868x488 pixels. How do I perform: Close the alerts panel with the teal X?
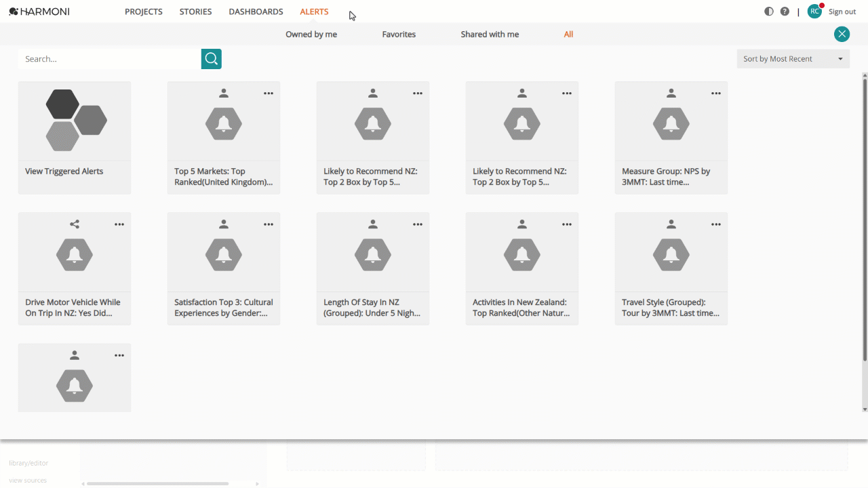(x=842, y=34)
